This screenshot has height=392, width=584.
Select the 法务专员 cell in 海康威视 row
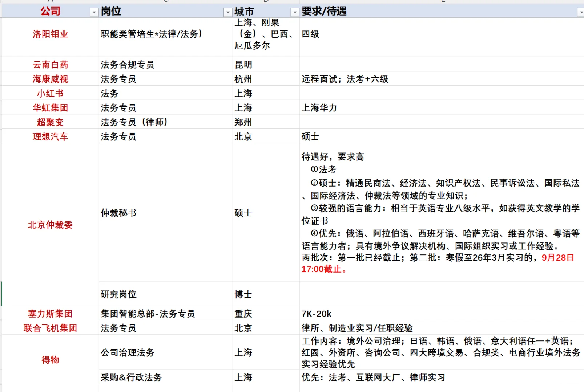coord(166,79)
